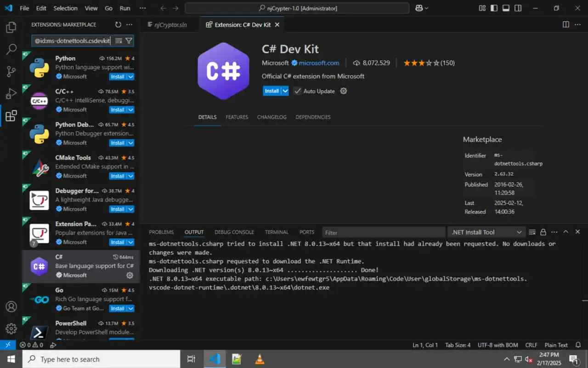
Task: Open Install dropdown for C# Dev Kit
Action: click(285, 91)
